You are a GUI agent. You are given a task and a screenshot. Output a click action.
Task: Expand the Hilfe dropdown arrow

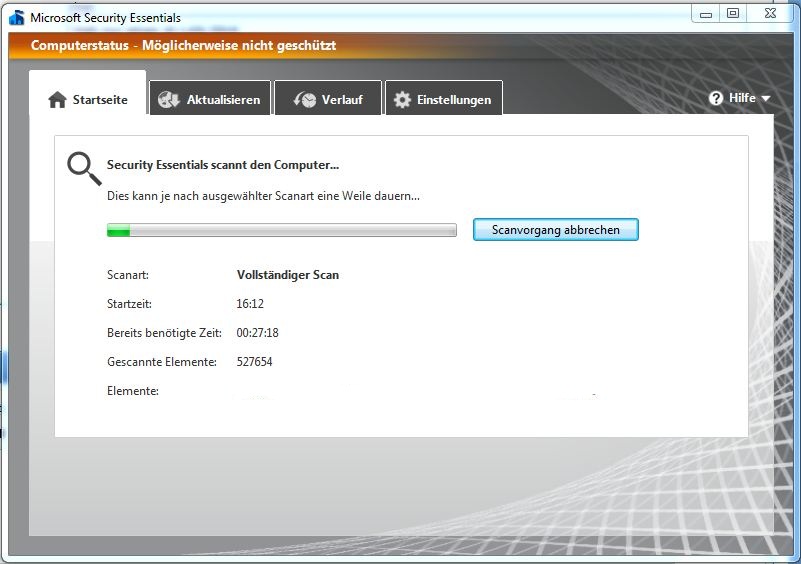pyautogui.click(x=766, y=98)
